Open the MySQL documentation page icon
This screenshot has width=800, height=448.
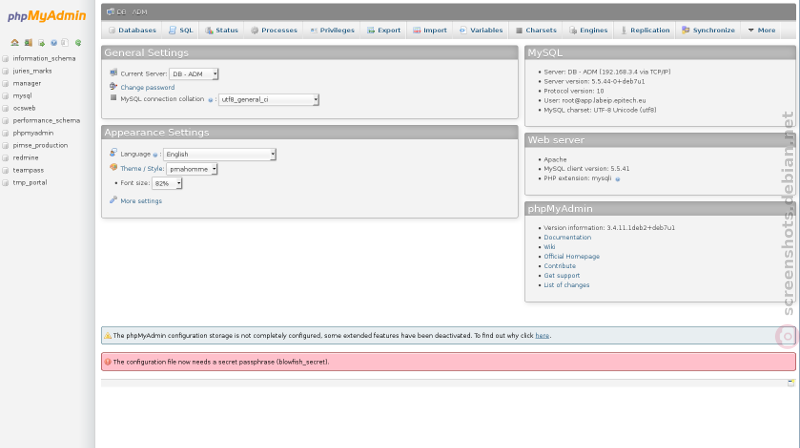point(65,43)
